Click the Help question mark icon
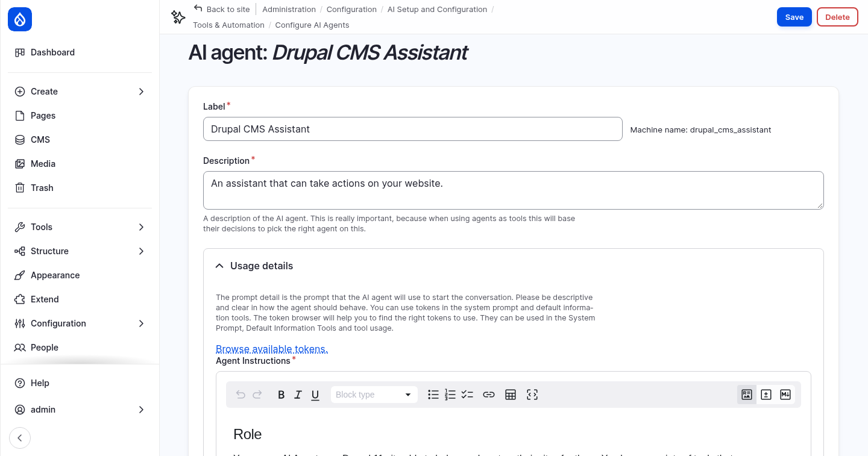Viewport: 868px width, 456px height. [x=20, y=383]
